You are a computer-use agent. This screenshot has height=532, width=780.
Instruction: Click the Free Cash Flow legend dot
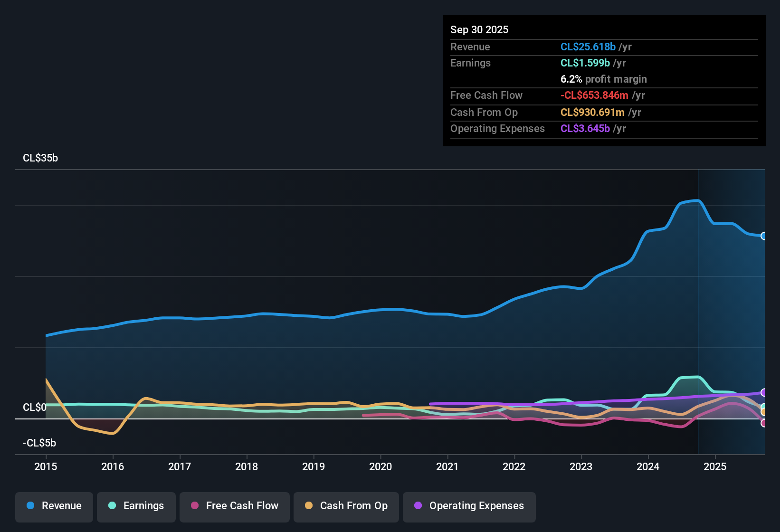coord(195,506)
